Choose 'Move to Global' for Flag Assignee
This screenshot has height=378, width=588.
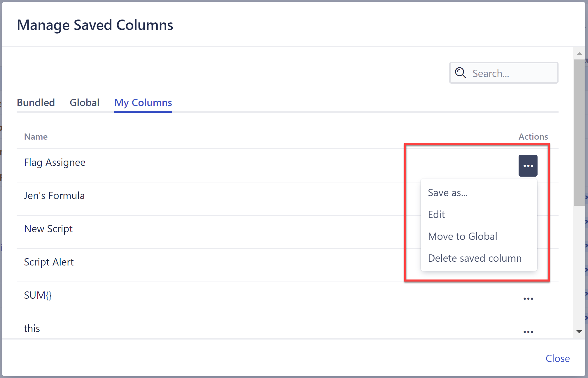click(463, 236)
